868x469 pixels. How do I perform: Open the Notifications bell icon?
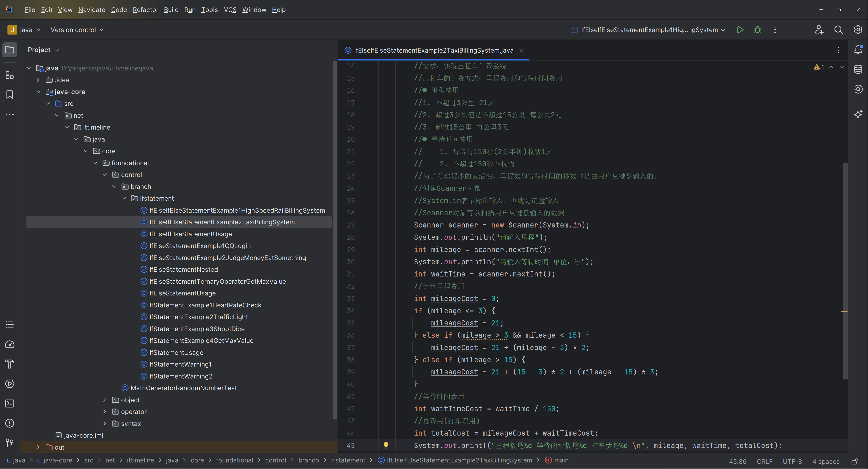[858, 50]
